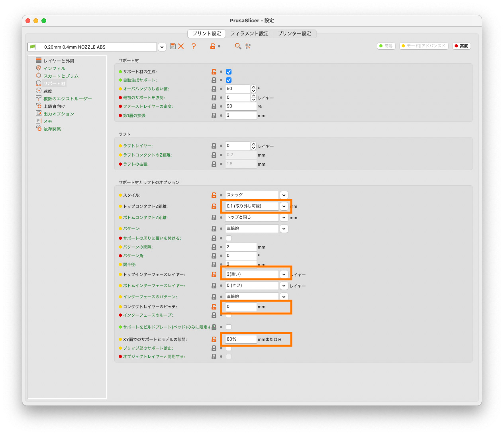Switch to the フィラメント設定 tab
This screenshot has width=504, height=435.
point(249,34)
